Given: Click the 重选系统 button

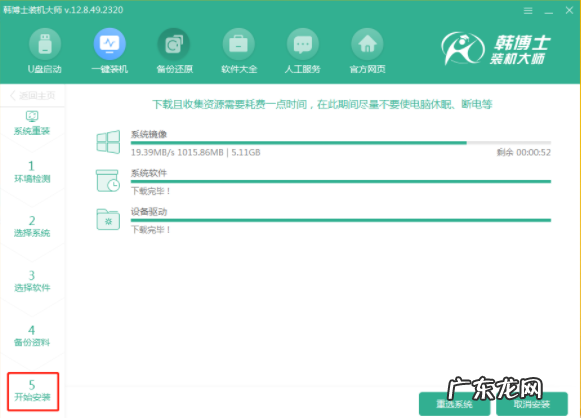Looking at the screenshot, I should pos(454,404).
